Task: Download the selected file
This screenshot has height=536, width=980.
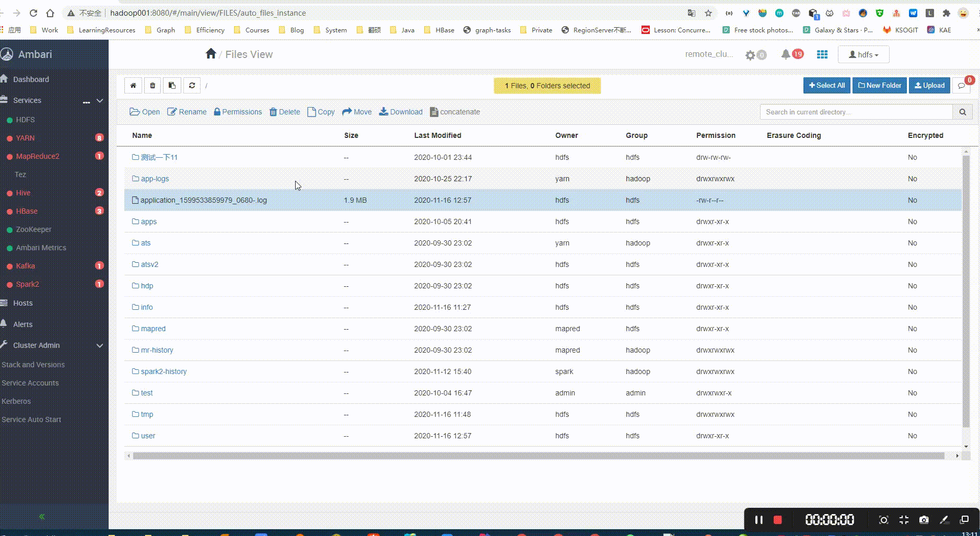Action: pos(401,112)
